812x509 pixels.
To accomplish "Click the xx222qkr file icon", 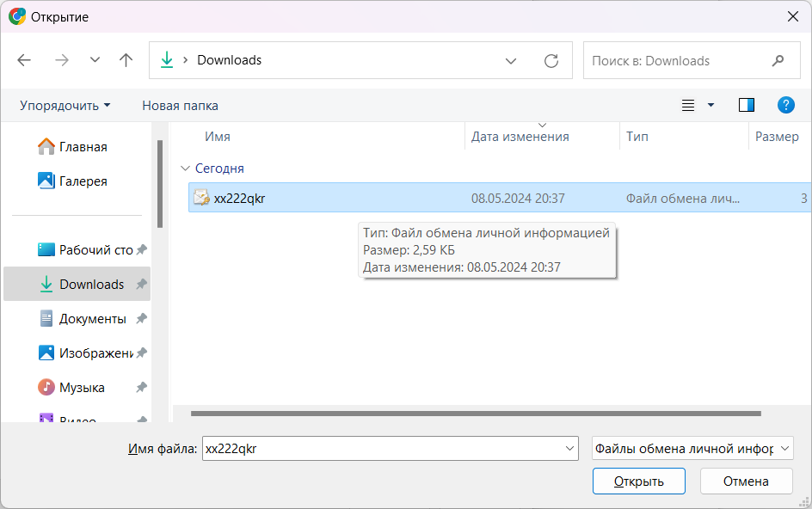I will (x=201, y=198).
